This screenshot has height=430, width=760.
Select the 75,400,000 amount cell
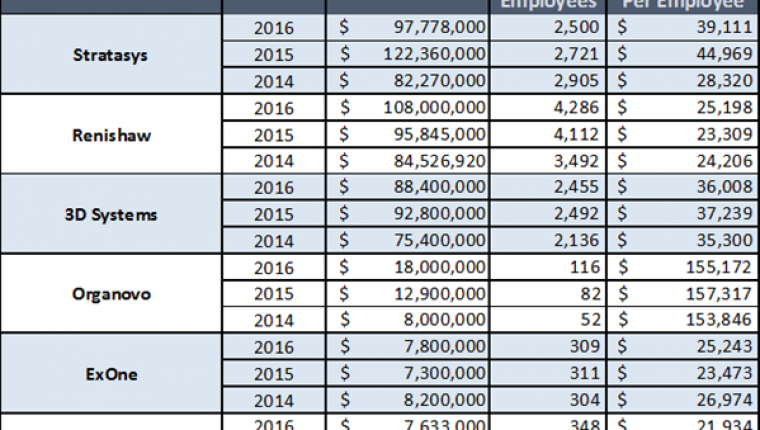pos(408,240)
